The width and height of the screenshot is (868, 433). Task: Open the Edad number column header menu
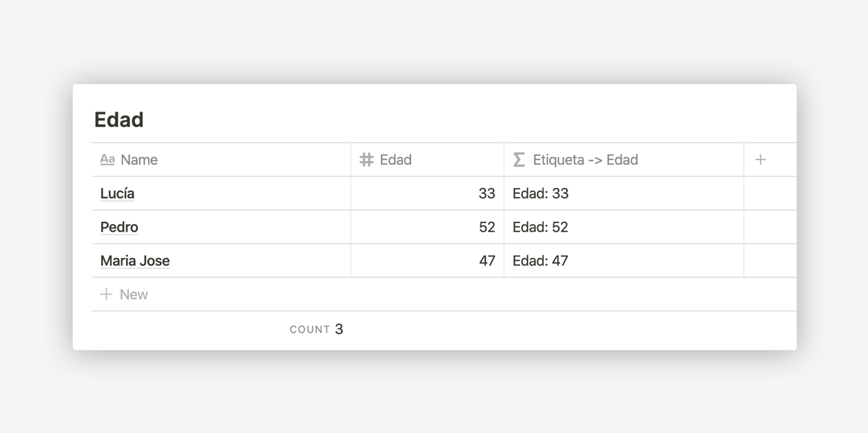396,160
